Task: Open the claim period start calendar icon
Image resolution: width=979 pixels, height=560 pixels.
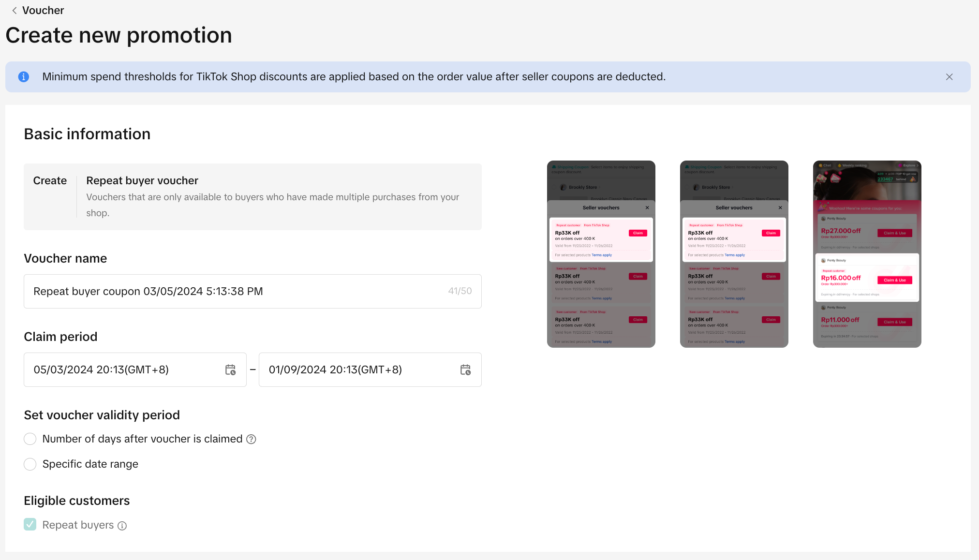Action: [x=230, y=370]
